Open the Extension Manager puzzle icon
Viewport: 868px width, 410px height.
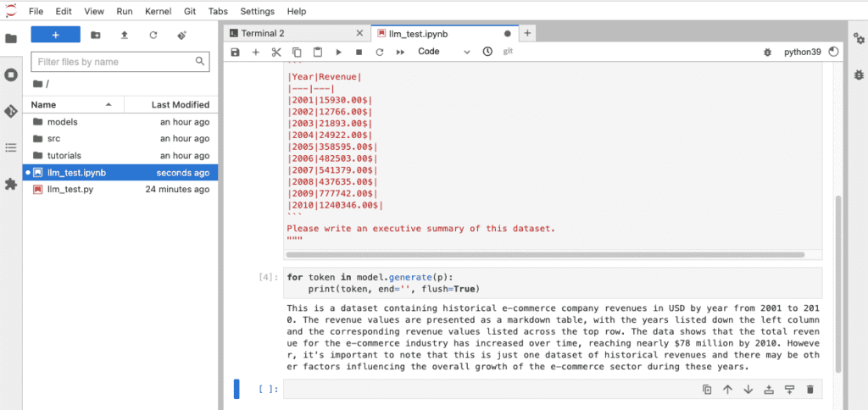pos(11,185)
